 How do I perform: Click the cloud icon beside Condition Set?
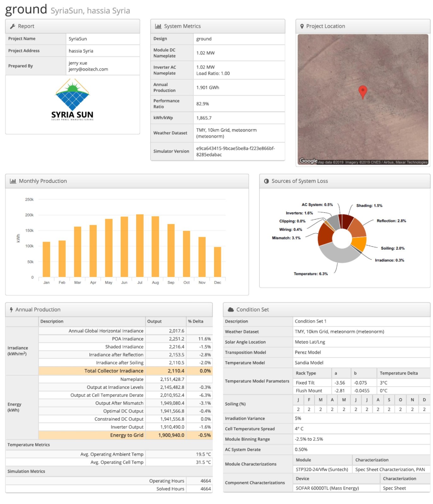231,310
